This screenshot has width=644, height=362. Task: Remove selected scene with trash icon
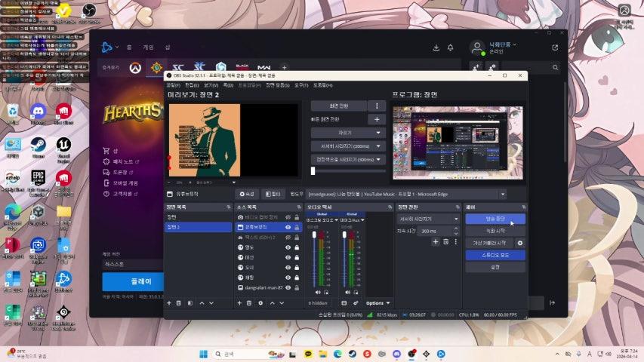179,302
